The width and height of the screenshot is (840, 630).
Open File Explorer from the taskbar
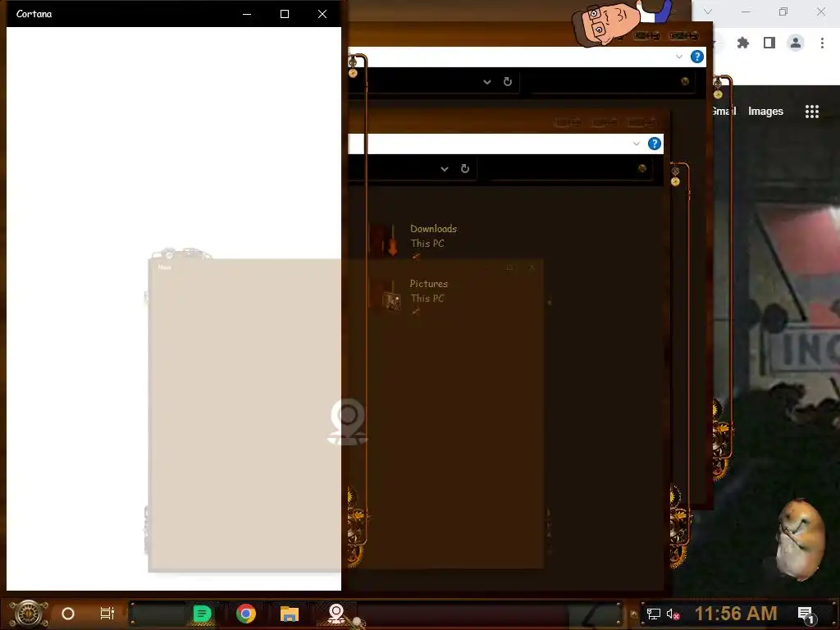(x=290, y=614)
